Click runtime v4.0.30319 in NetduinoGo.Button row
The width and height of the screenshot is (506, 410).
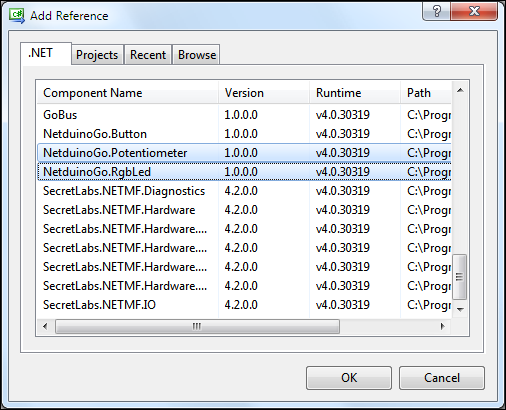[x=343, y=134]
